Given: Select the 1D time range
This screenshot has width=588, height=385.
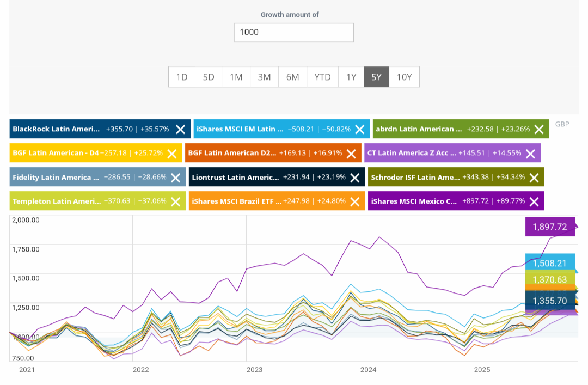Looking at the screenshot, I should coord(182,77).
